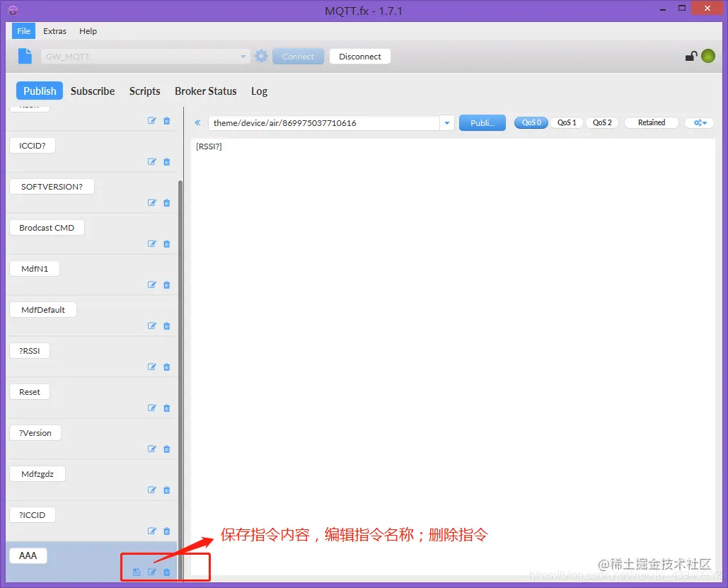
Task: Open the Help menu
Action: coord(88,31)
